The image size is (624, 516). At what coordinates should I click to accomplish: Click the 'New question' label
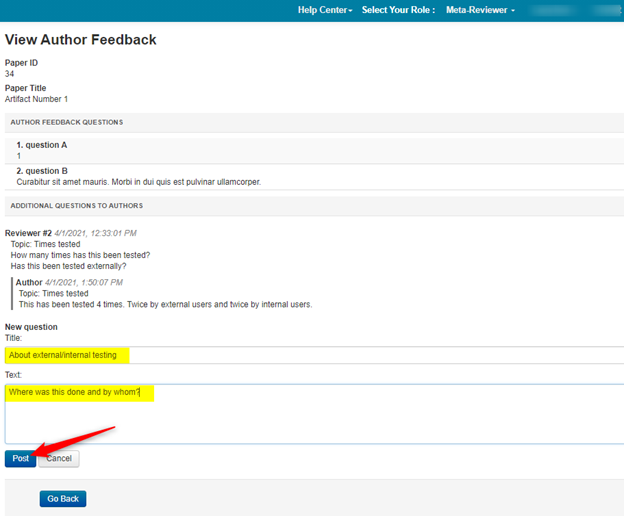coord(31,327)
